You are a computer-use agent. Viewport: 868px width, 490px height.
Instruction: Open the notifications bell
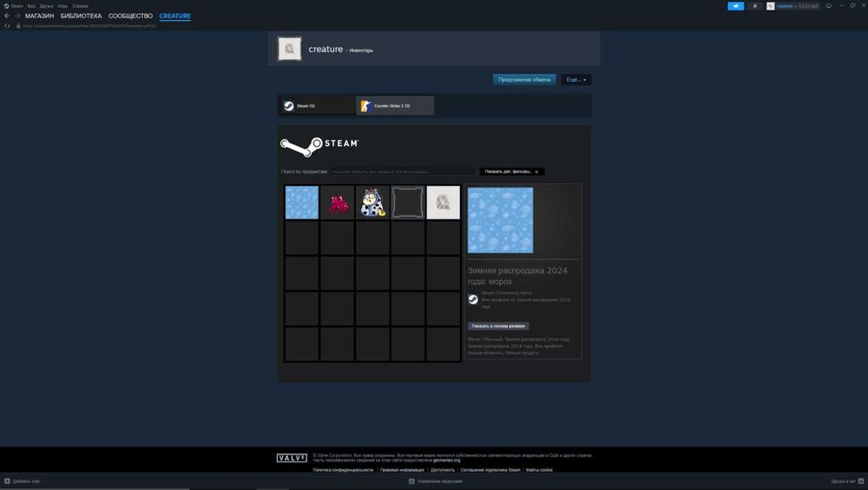tap(754, 6)
